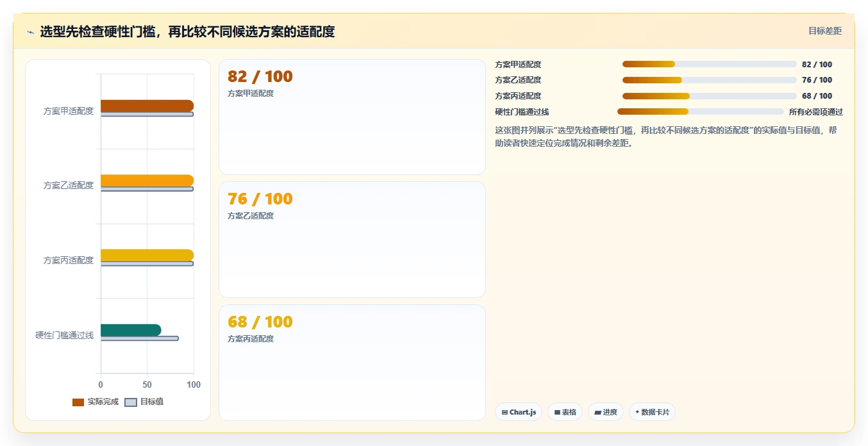Click the green actual bar for 硬性门槛通过线
The width and height of the screenshot is (868, 446).
coord(131,330)
